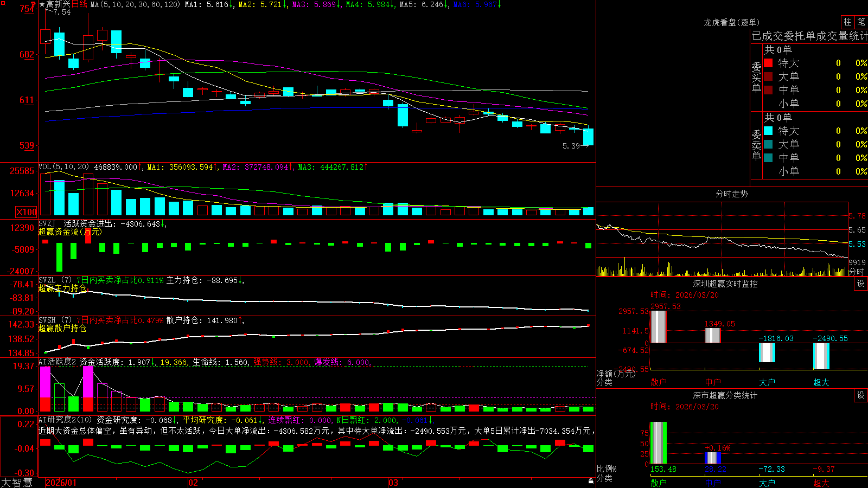The image size is (868, 488).
Task: Click the 5.78 price on intraday axis
Action: (857, 216)
